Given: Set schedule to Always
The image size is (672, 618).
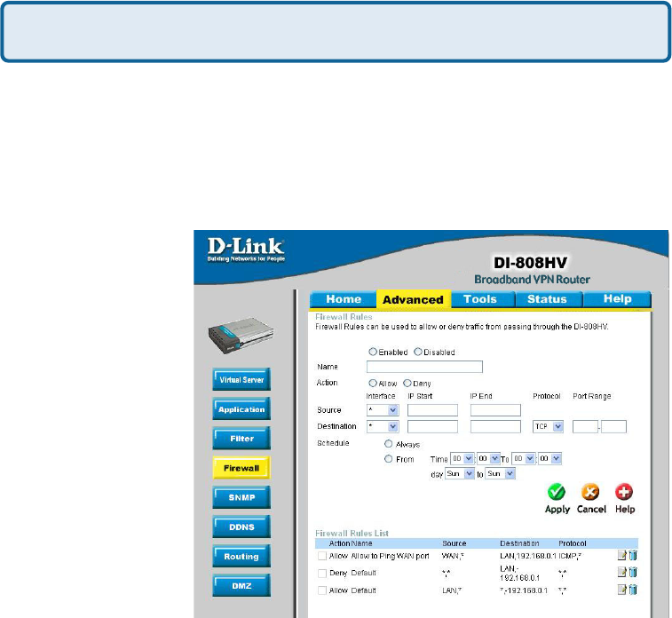Looking at the screenshot, I should [388, 444].
